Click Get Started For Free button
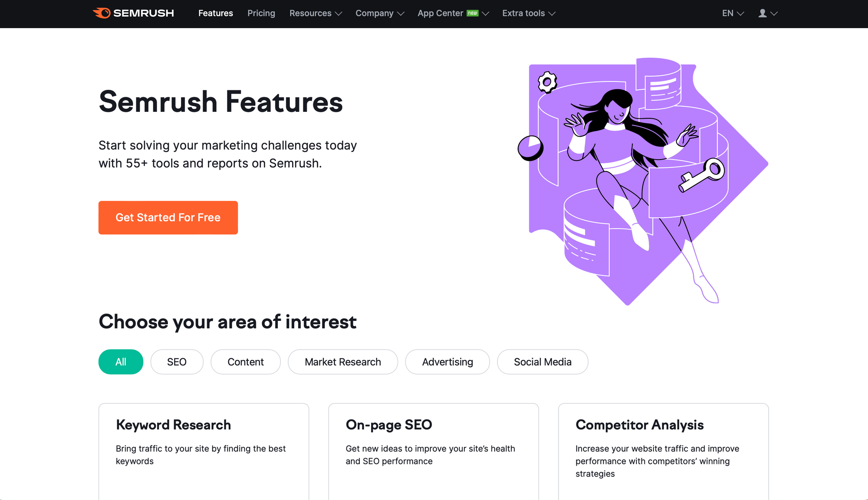The height and width of the screenshot is (500, 868). (x=168, y=218)
